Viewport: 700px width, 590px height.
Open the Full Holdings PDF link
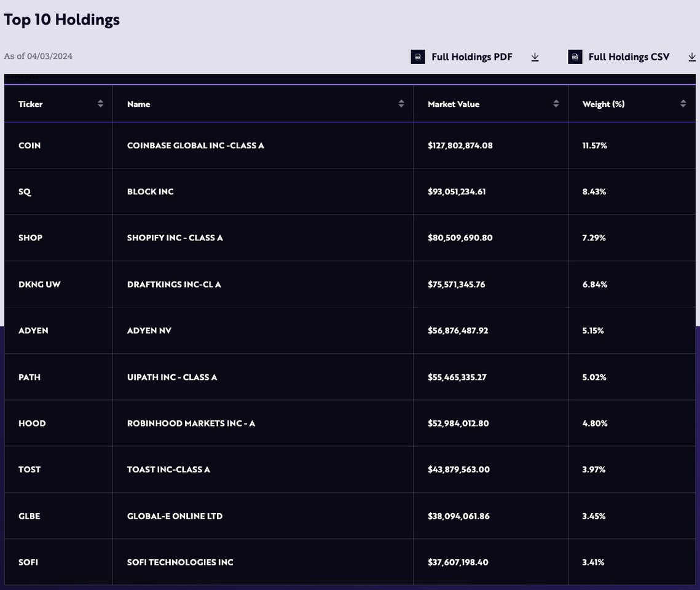[x=472, y=57]
